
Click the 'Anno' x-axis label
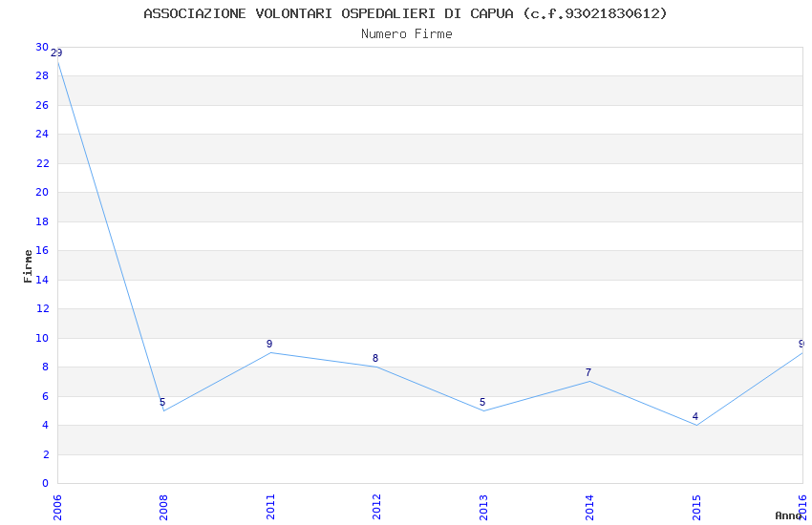[788, 515]
